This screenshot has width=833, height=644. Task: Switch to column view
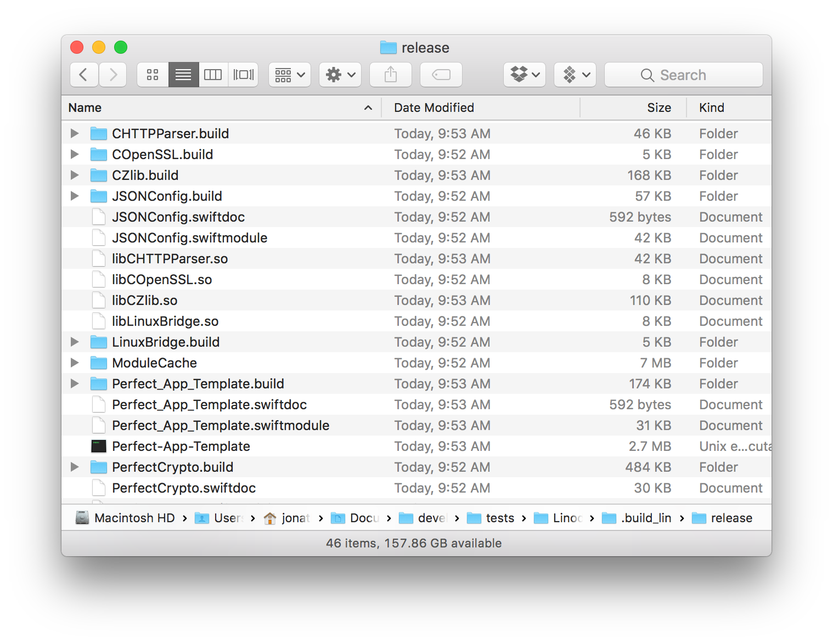click(213, 75)
